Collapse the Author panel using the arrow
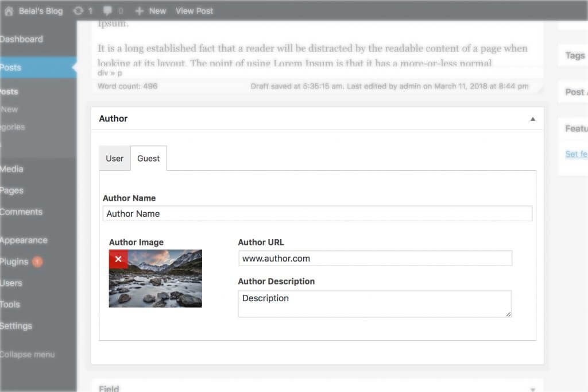 coord(532,119)
